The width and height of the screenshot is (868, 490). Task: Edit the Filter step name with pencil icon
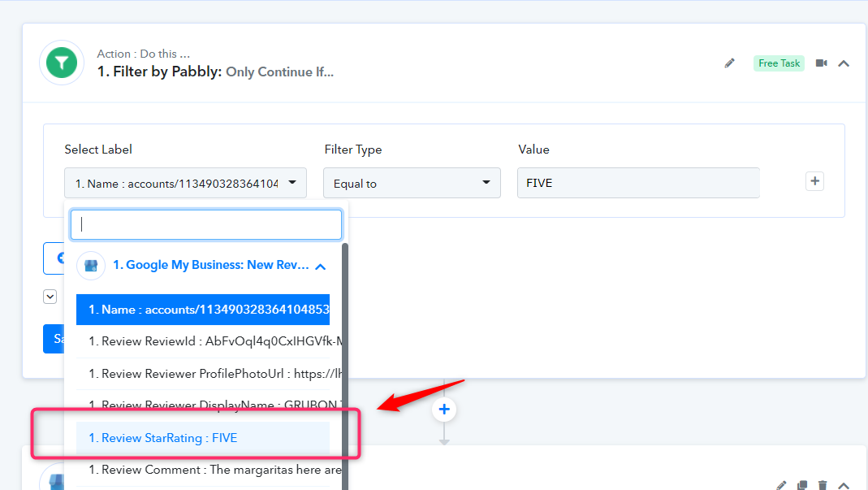coord(730,63)
